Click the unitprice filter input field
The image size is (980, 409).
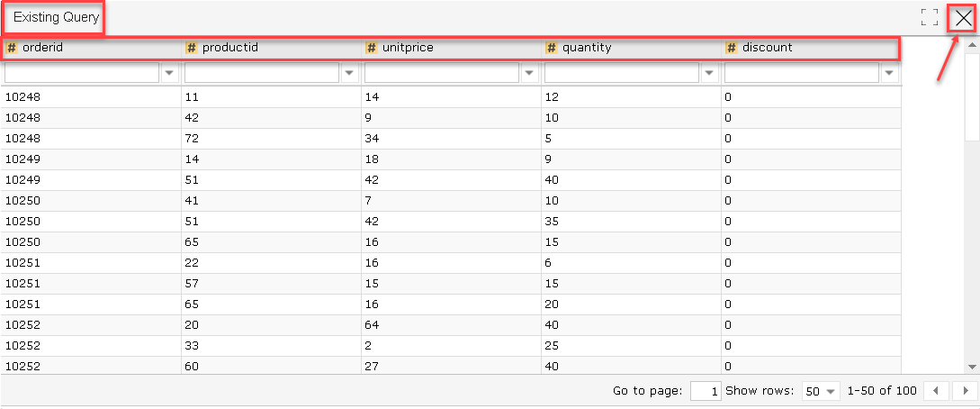click(442, 73)
